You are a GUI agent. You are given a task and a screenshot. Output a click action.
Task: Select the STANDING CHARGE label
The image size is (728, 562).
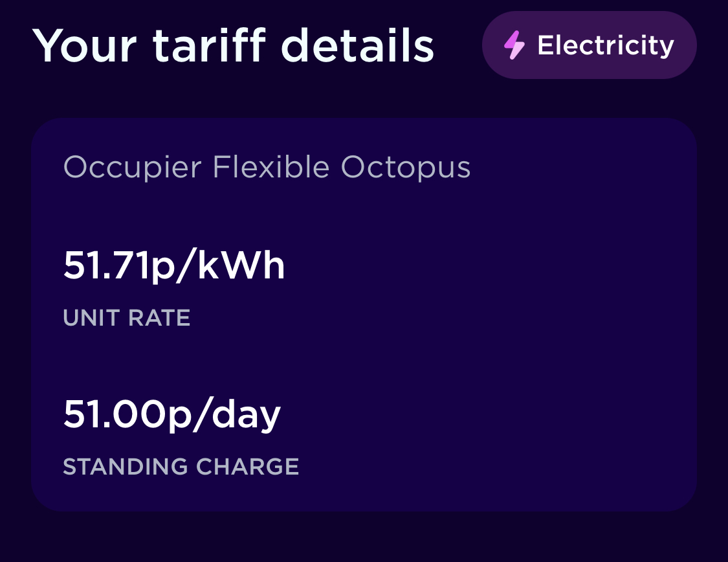[x=181, y=467]
